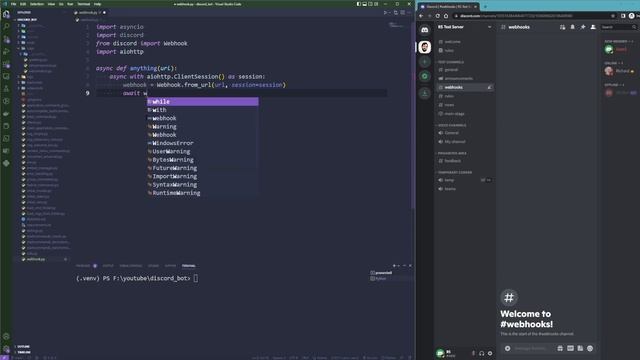Expand the TIMELINE section in Explorer

23,352
